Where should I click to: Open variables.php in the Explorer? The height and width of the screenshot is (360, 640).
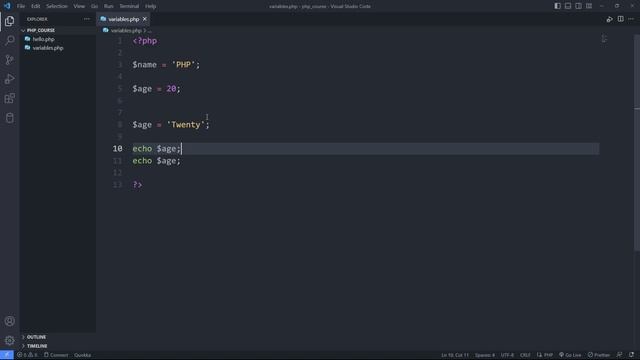[x=48, y=48]
